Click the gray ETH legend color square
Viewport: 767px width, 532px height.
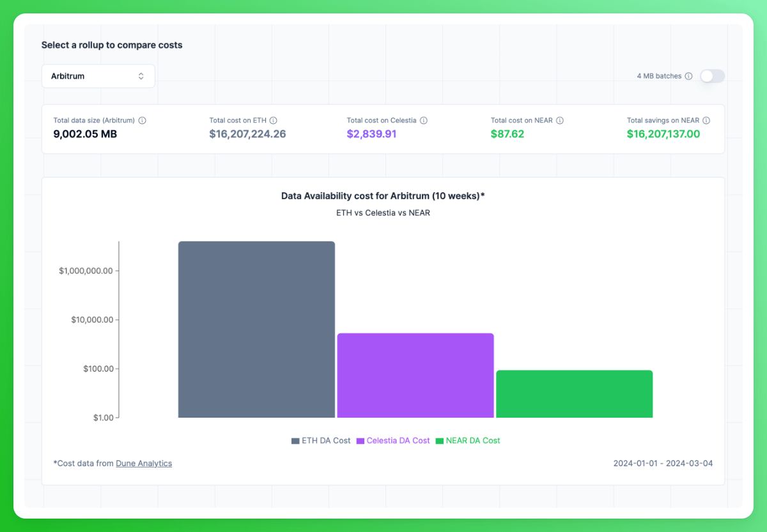click(x=295, y=441)
